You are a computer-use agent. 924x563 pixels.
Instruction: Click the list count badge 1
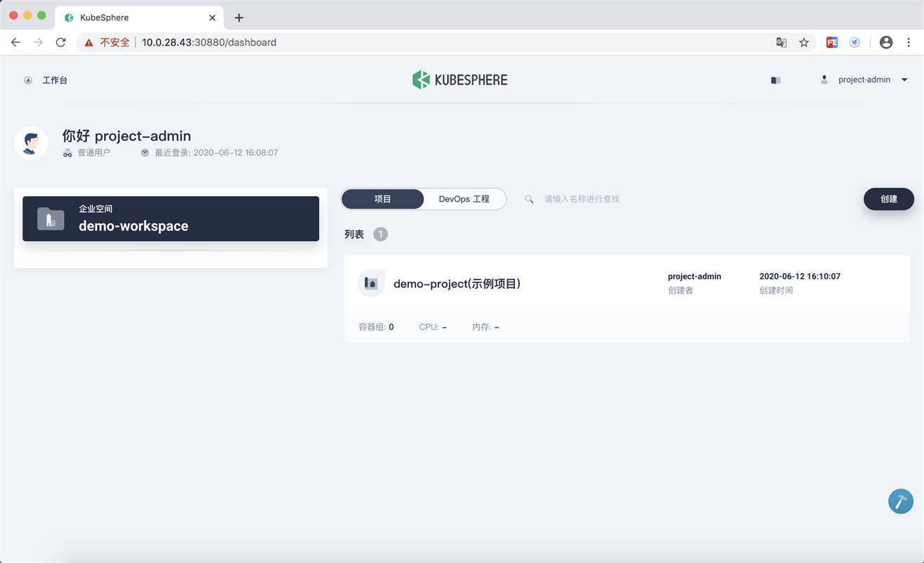click(x=380, y=234)
